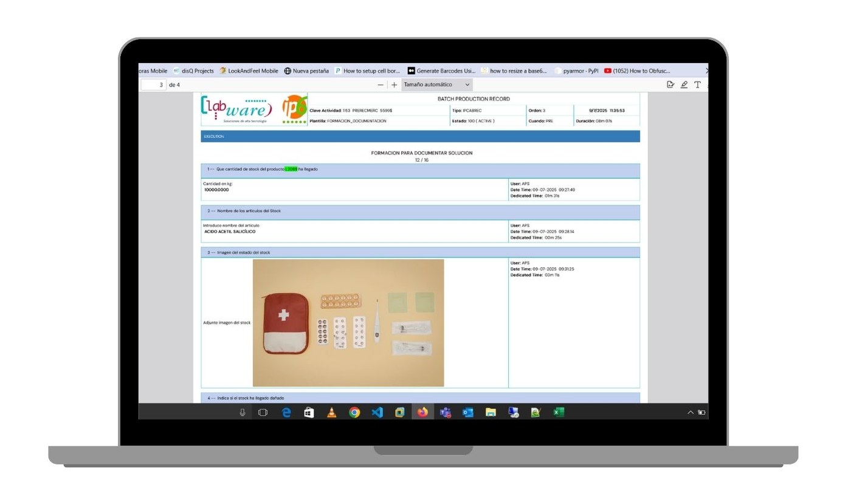Open the LookAndFeel Mobile bookmark
Viewport: 851px width, 504px height.
[249, 71]
